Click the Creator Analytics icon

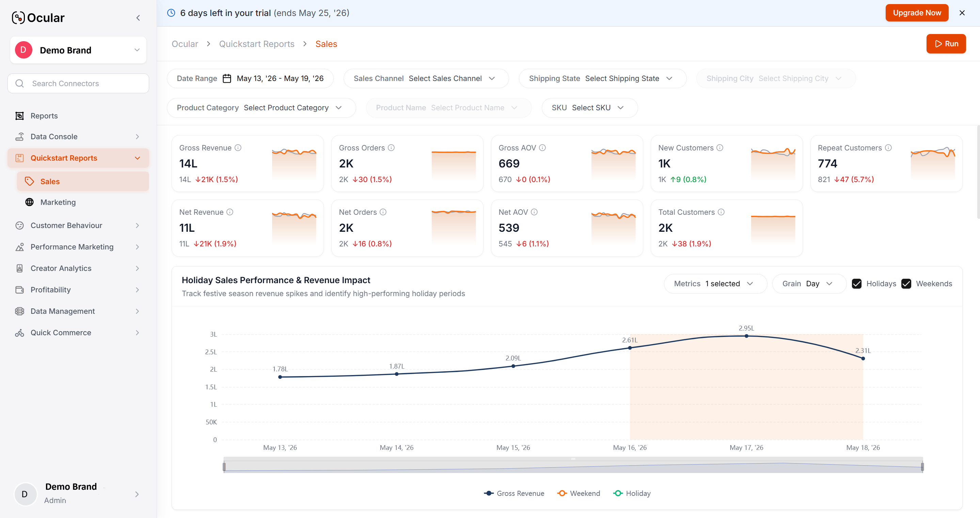[19, 268]
